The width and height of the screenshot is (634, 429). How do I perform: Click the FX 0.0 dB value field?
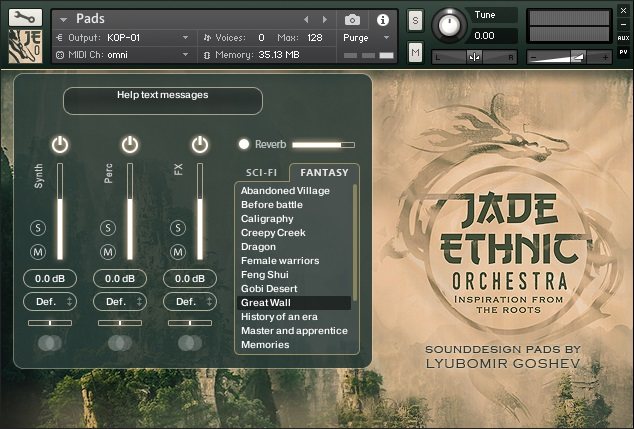[x=190, y=279]
